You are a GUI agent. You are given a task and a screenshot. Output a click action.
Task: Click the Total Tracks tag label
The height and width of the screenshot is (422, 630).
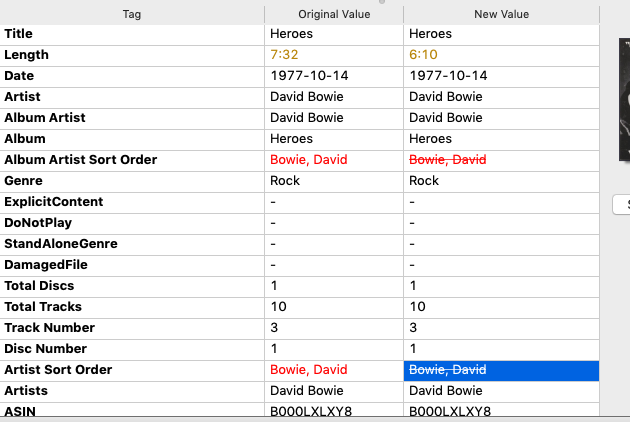43,307
